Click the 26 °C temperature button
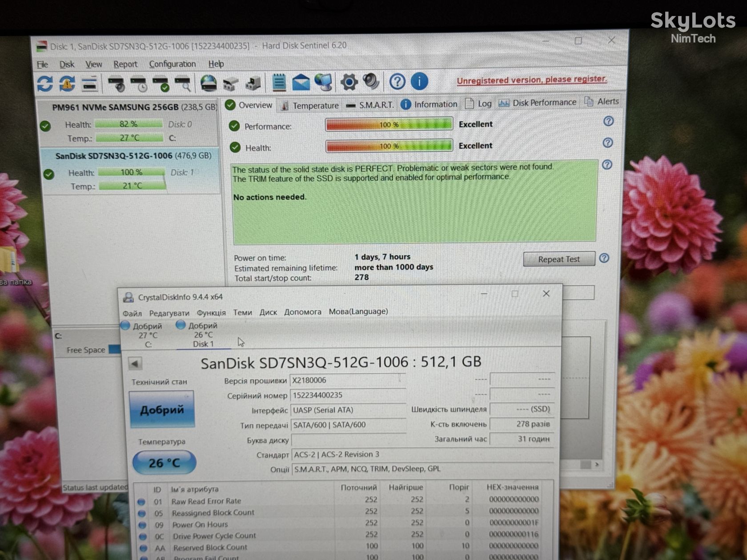The image size is (747, 560). click(x=164, y=463)
